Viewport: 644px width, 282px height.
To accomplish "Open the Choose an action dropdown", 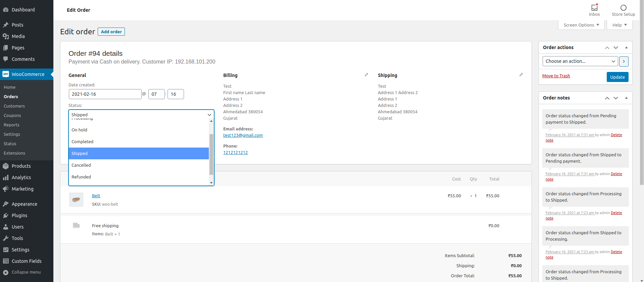I will click(x=580, y=61).
